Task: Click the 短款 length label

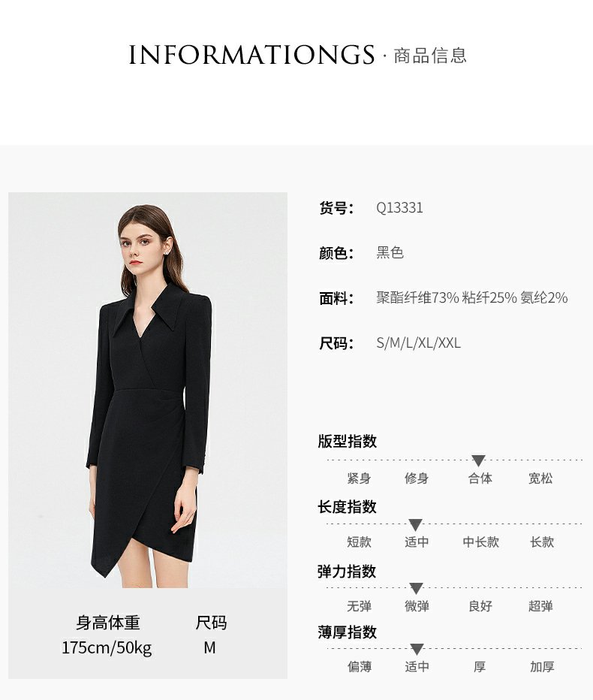Action: pyautogui.click(x=360, y=542)
